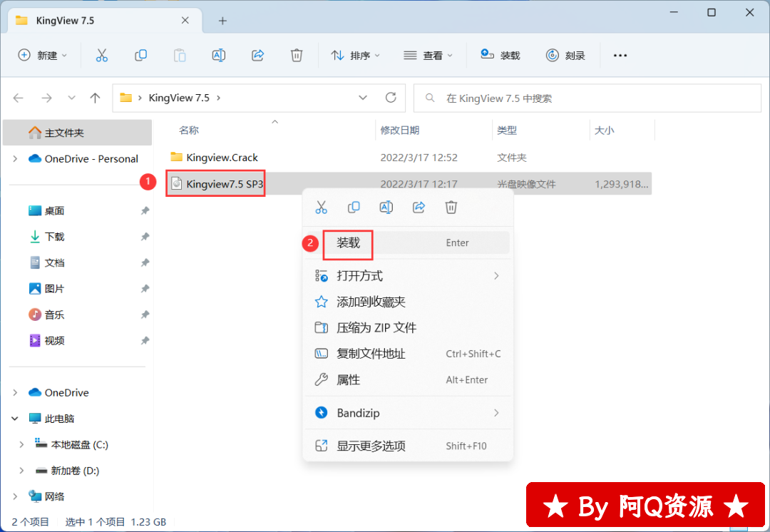Unpin 桌面 using its pin icon
The width and height of the screenshot is (770, 532).
coord(145,211)
